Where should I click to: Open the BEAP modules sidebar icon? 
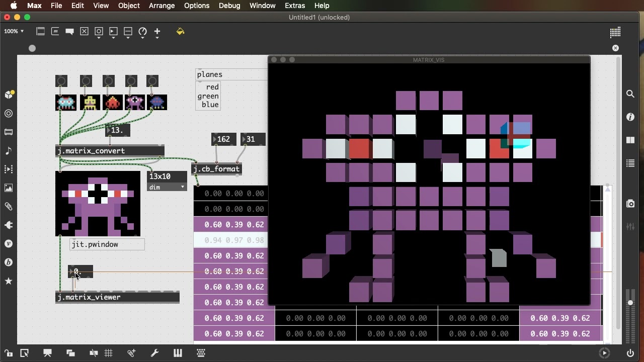click(9, 262)
